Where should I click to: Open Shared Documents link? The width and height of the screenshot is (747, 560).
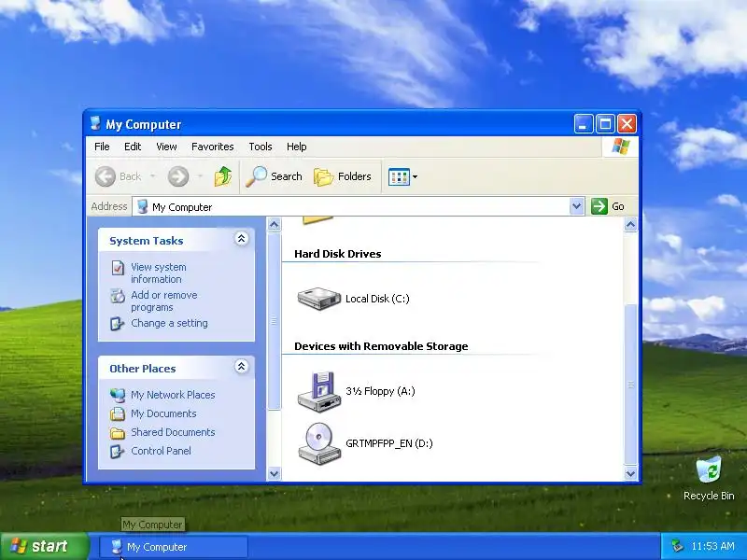tap(173, 432)
